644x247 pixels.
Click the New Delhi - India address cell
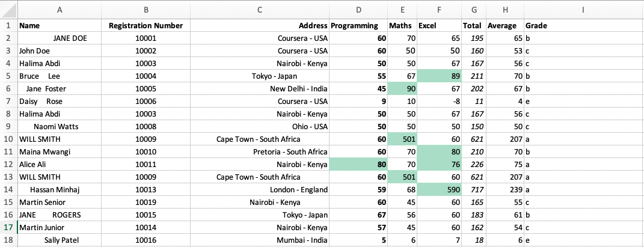260,88
